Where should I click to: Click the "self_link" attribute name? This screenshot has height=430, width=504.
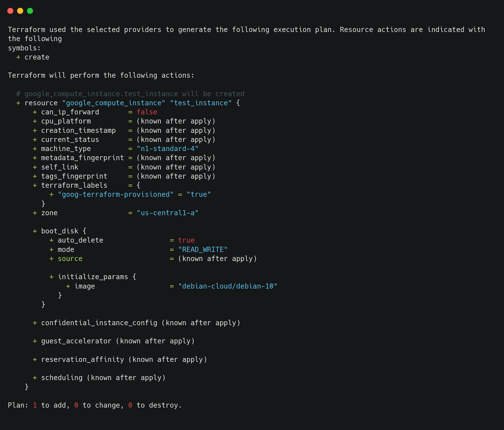pos(60,167)
